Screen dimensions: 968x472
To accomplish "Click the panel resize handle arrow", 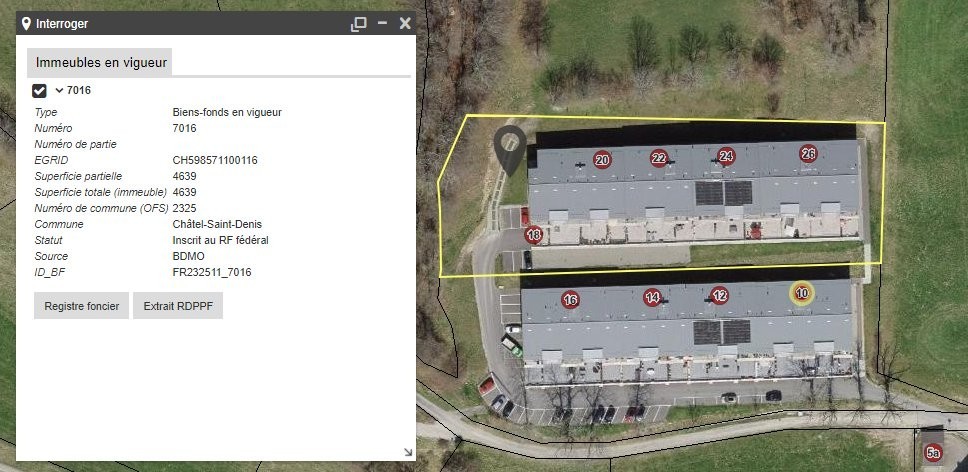I will click(408, 452).
